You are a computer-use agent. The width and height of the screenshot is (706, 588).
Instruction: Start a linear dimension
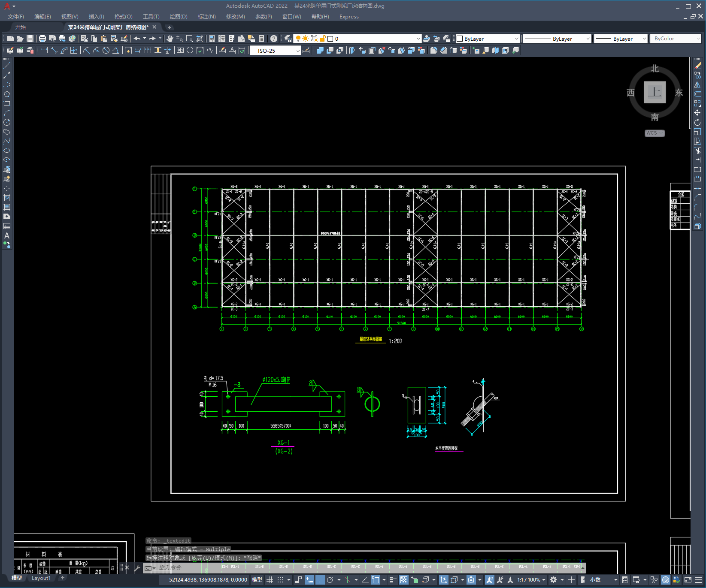point(44,50)
